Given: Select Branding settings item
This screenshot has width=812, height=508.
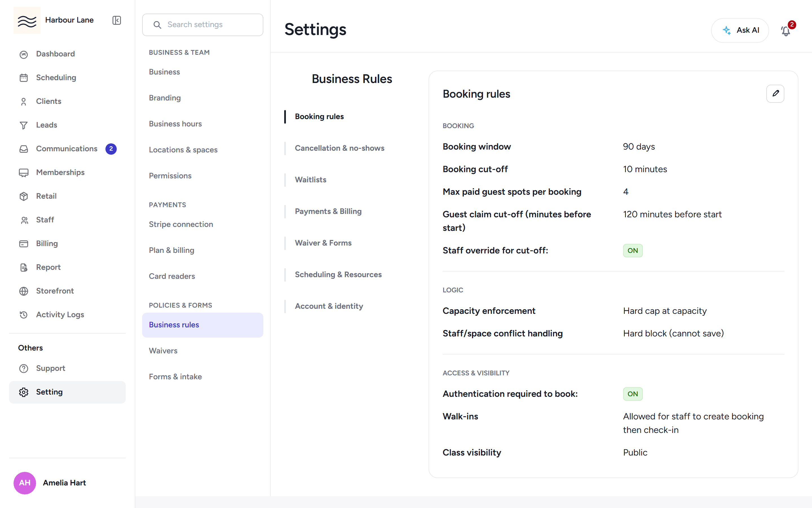Looking at the screenshot, I should [x=203, y=98].
